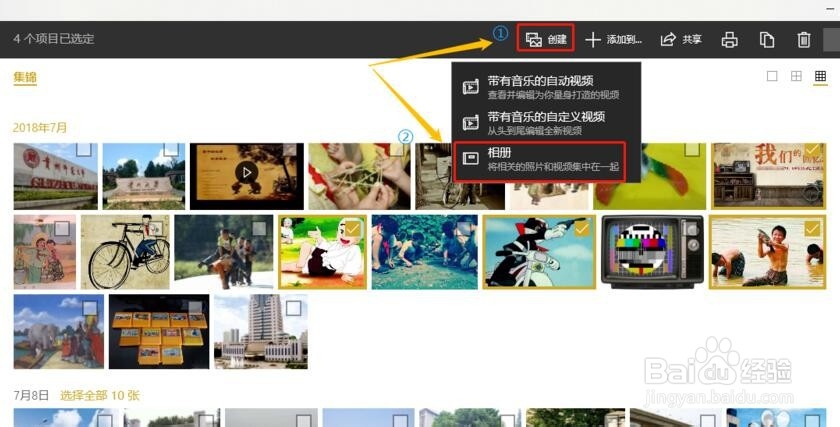Click the copy icon in toolbar
Screen dimensions: 840x427
point(767,40)
